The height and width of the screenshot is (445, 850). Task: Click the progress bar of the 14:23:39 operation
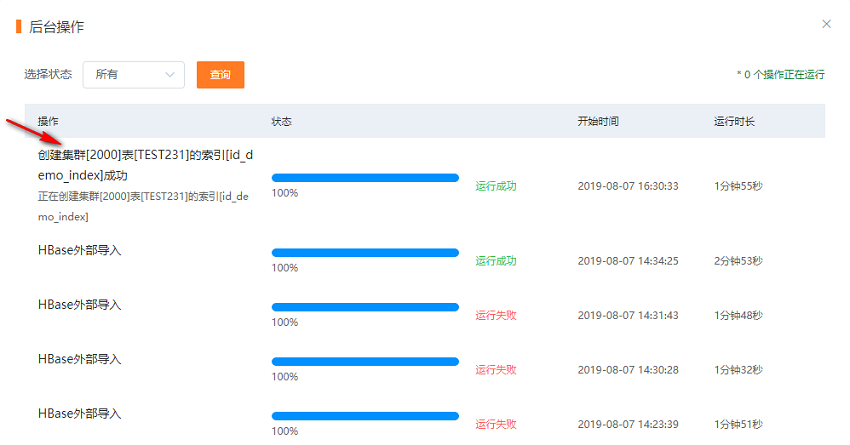click(x=365, y=416)
